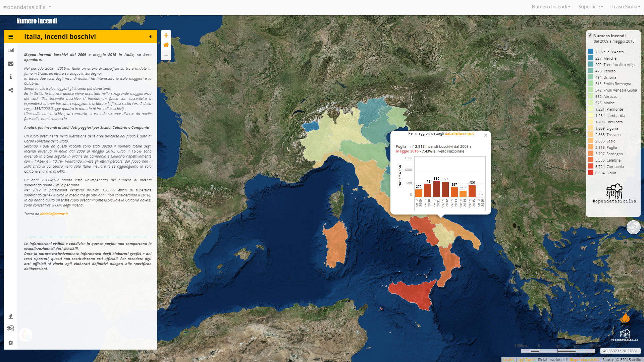644x362 pixels.
Task: Open the share sidebar tab
Action: [11, 90]
